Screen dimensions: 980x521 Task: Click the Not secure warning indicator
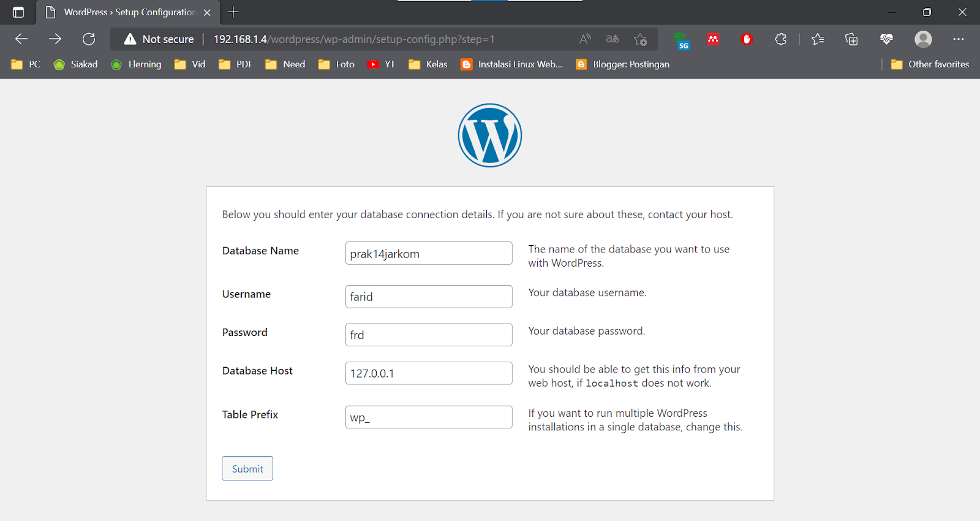pyautogui.click(x=159, y=39)
